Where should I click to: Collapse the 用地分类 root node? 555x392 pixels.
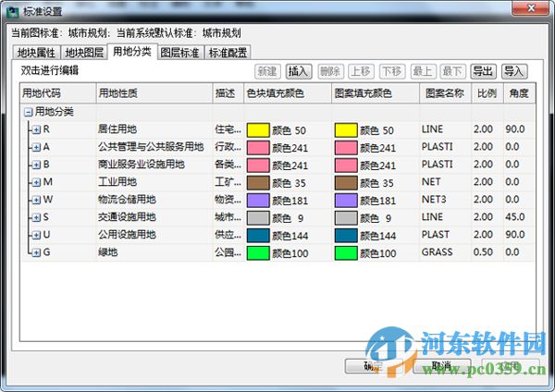point(28,113)
